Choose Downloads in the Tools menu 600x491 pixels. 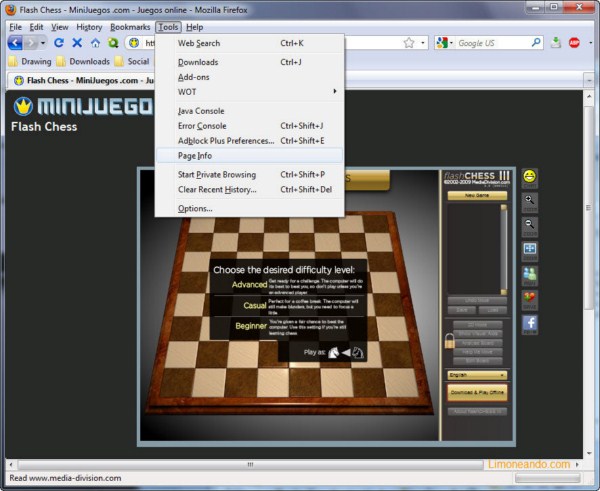point(249,62)
